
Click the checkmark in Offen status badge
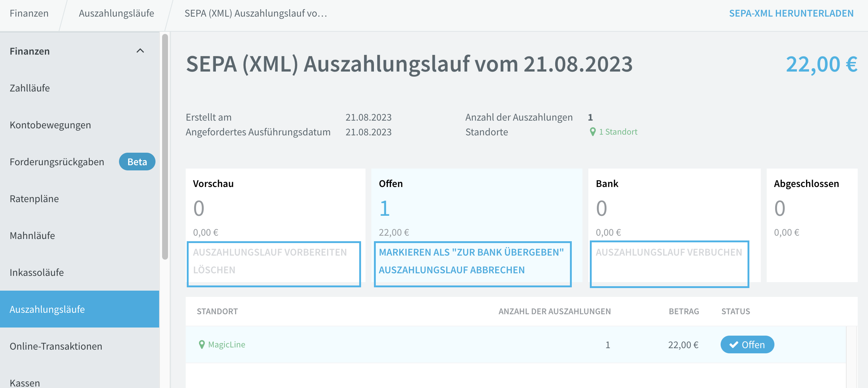coord(734,345)
